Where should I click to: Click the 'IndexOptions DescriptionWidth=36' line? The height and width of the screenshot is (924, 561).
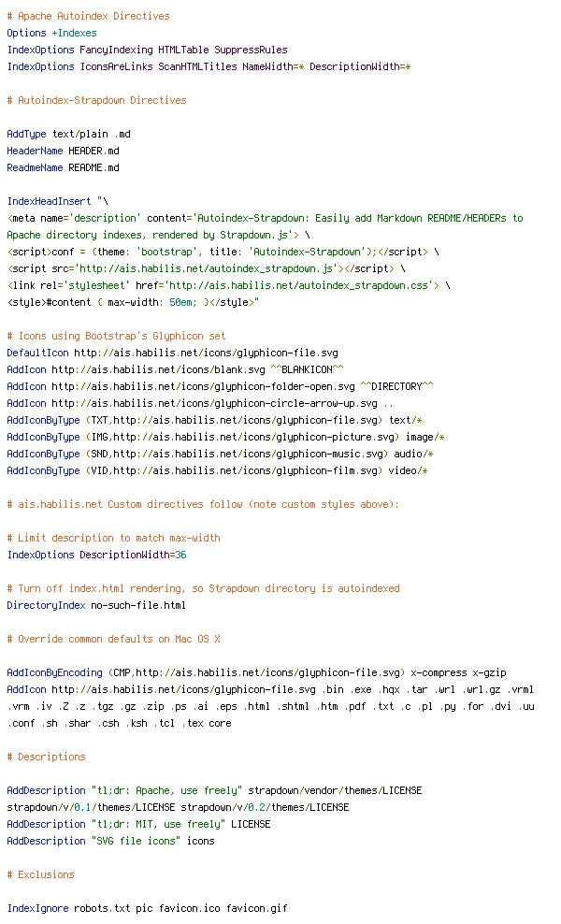coord(96,556)
